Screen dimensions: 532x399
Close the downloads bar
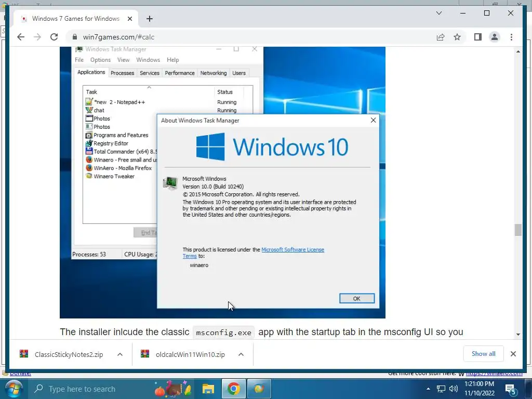513,354
